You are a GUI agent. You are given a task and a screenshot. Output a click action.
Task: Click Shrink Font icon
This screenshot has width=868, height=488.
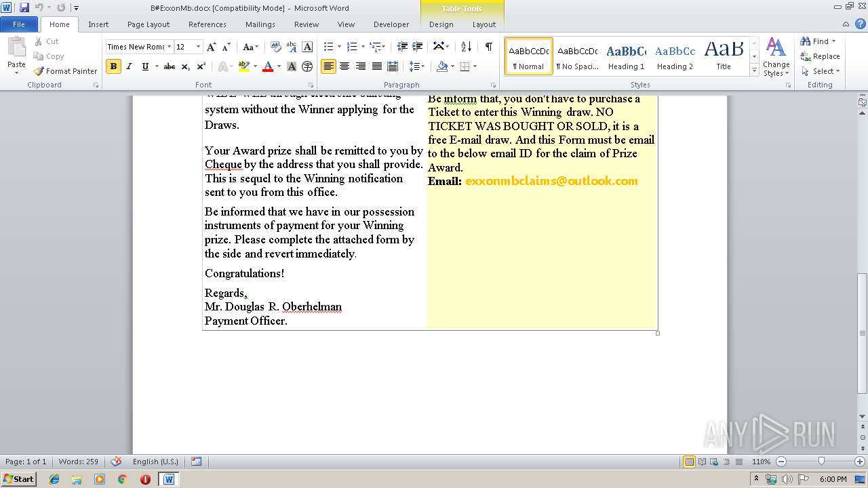coord(226,47)
